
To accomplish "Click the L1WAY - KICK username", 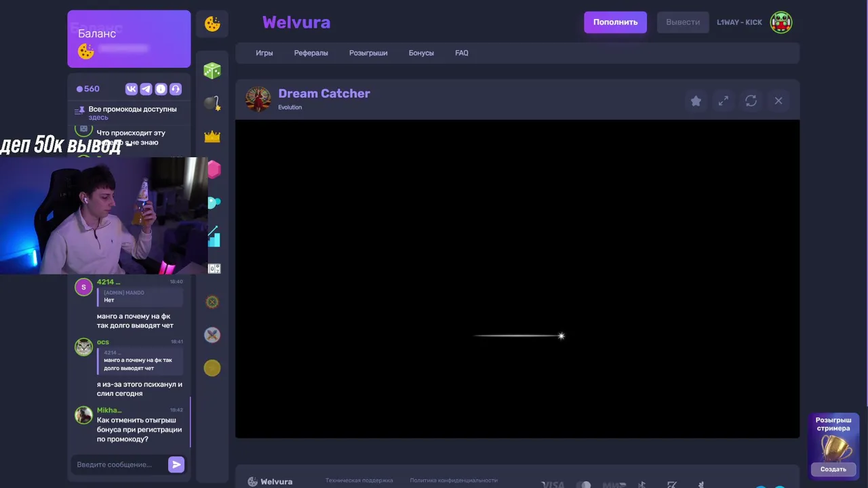I will 739,22.
